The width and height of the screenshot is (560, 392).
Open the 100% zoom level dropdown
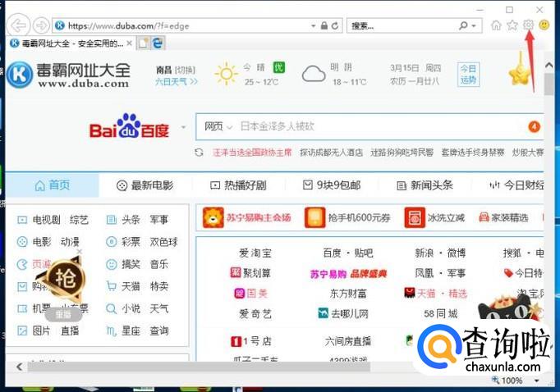coord(536,381)
